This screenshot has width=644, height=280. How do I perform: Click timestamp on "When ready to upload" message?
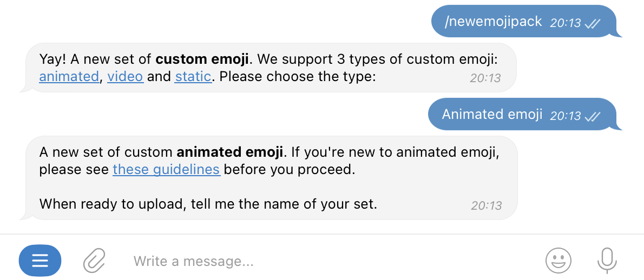pyautogui.click(x=487, y=205)
